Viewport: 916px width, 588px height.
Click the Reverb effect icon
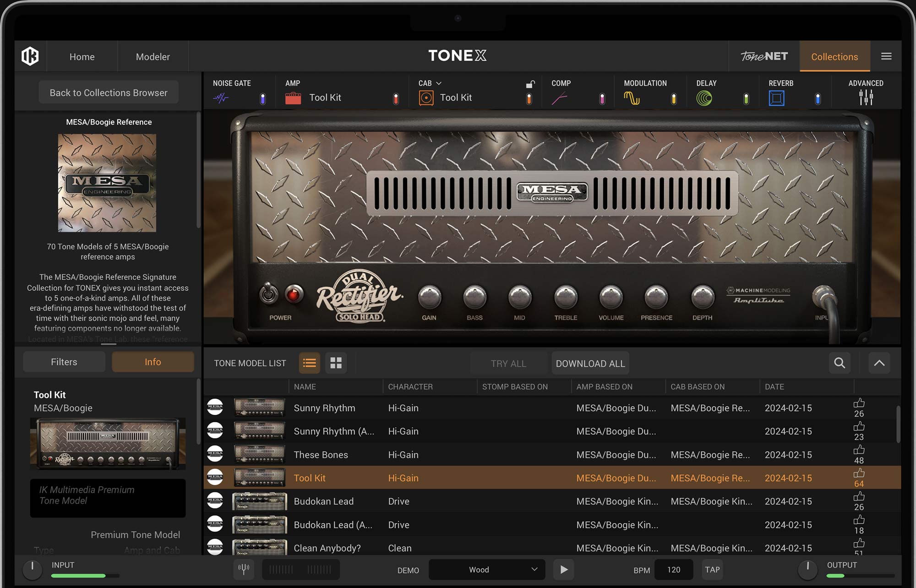click(777, 97)
